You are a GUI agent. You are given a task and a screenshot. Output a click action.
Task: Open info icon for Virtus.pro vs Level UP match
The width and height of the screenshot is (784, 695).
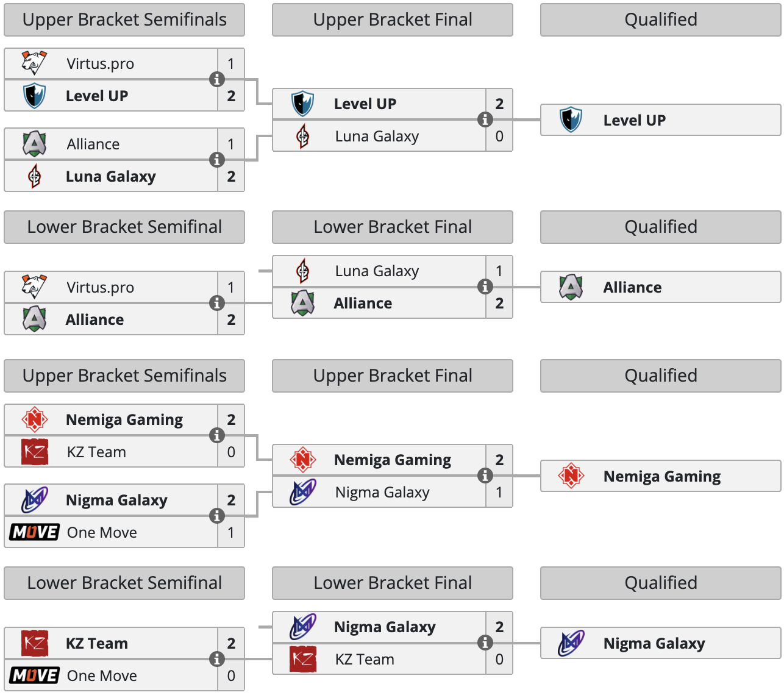tap(217, 79)
